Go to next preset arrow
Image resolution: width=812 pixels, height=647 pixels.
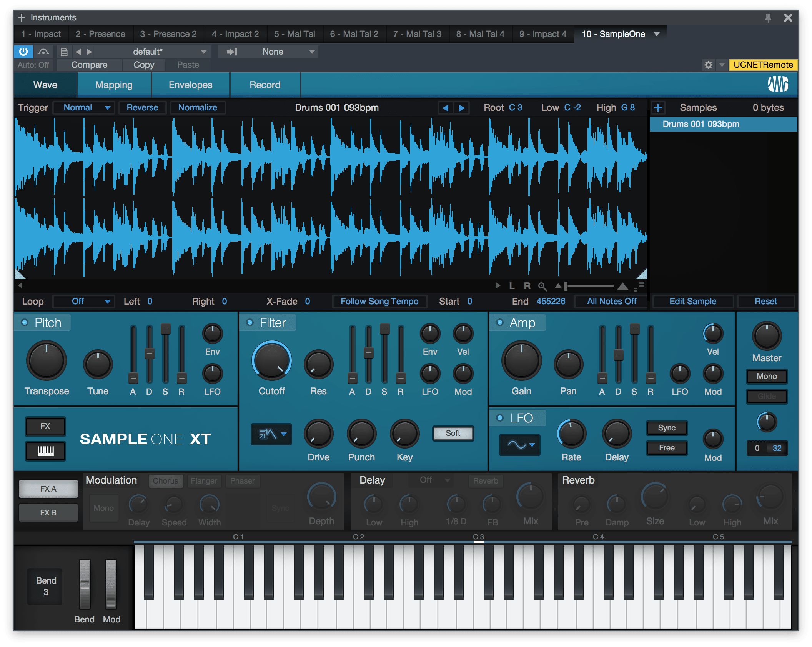(x=89, y=52)
